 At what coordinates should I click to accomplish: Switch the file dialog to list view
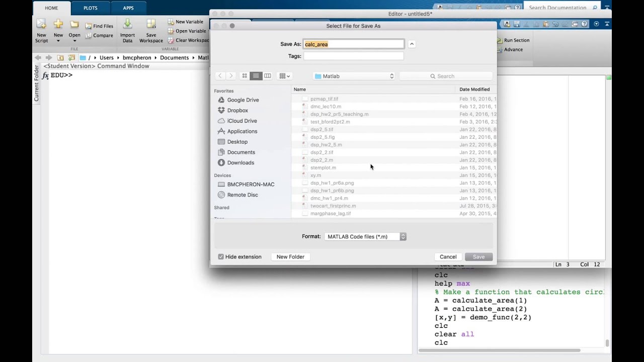[x=256, y=76]
